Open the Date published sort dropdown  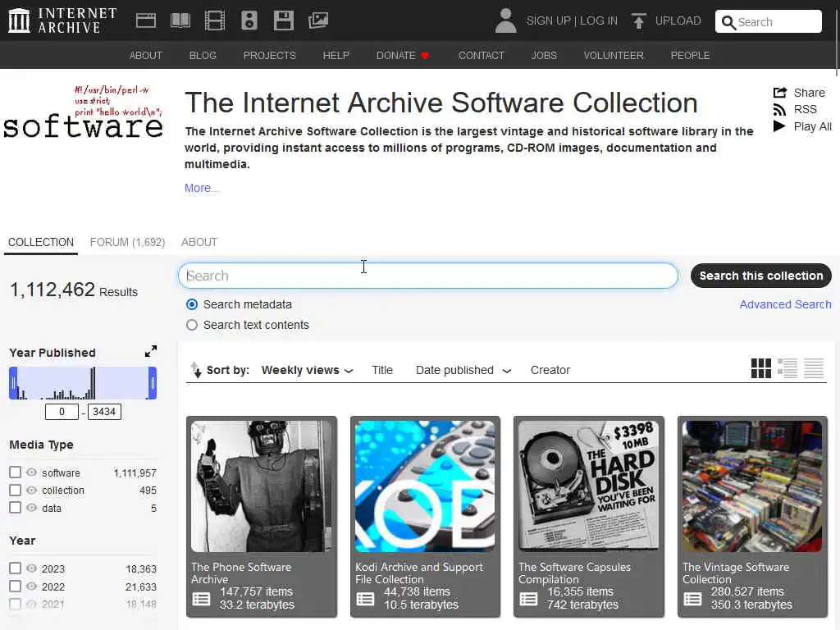(x=463, y=370)
